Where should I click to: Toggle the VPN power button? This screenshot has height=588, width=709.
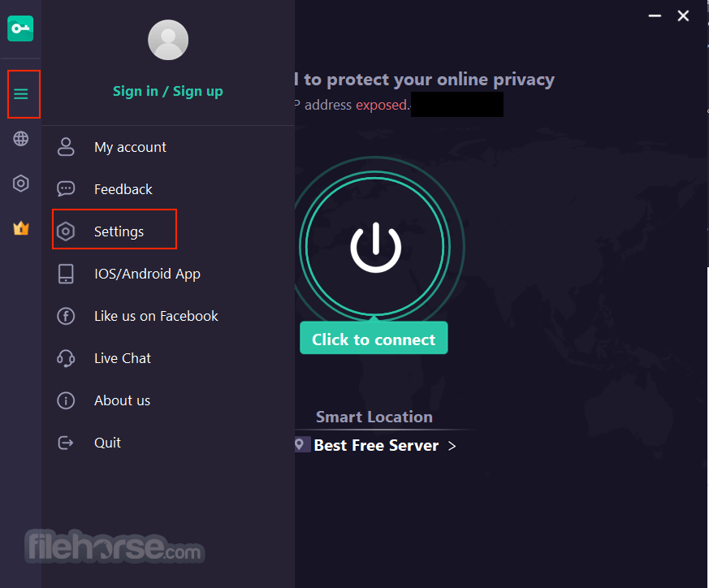(x=375, y=247)
